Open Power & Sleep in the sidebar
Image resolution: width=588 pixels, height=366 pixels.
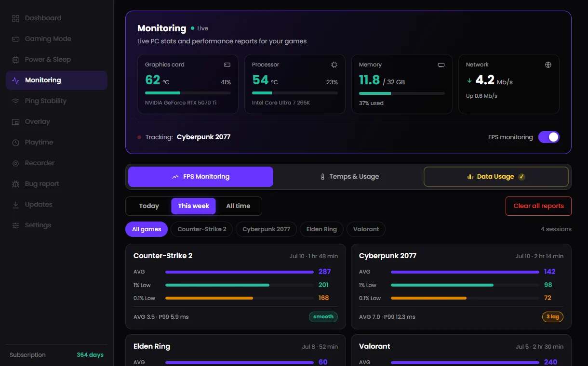point(56,60)
